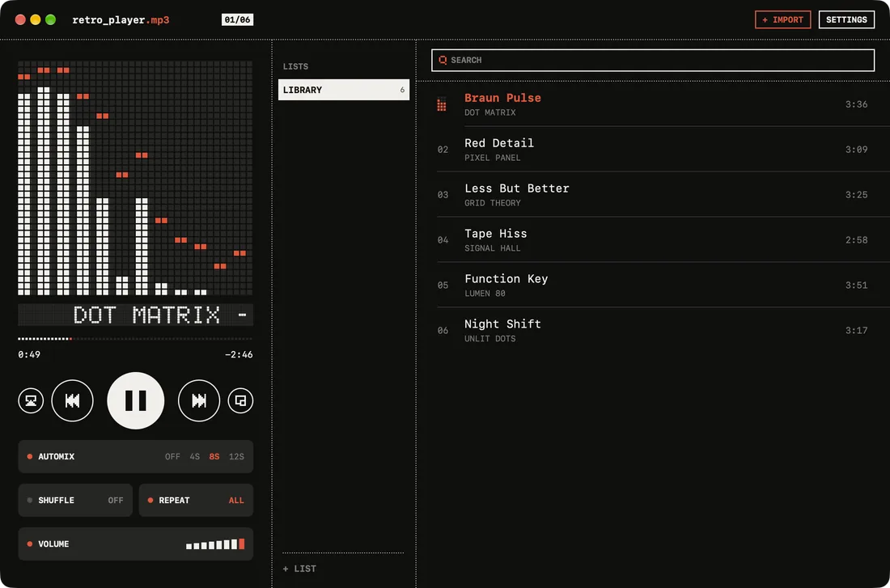Click the artist name GRID THEORY
Image resolution: width=890 pixels, height=588 pixels.
(492, 203)
